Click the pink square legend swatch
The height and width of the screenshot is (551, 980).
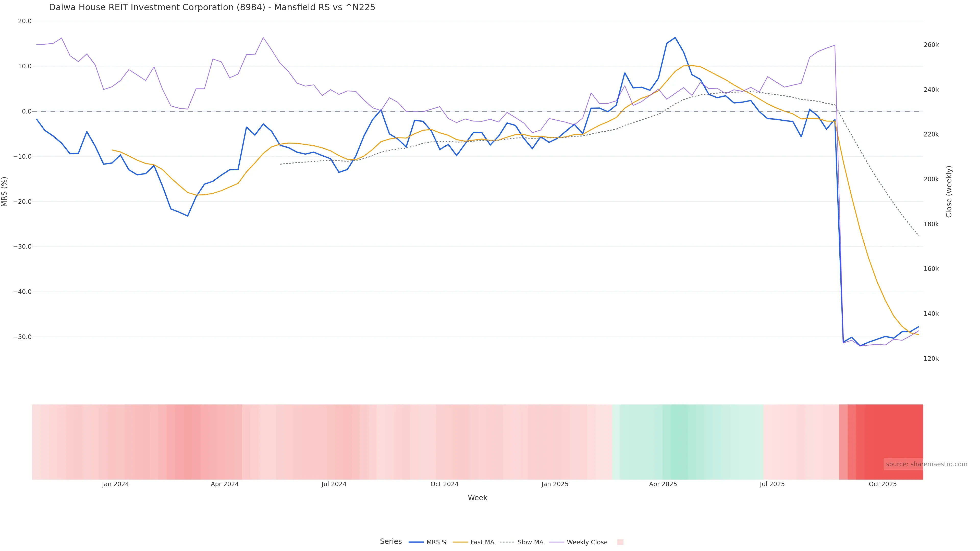[620, 542]
